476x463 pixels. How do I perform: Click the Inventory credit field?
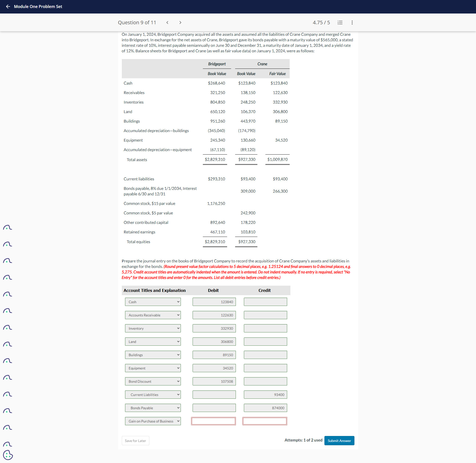click(265, 328)
